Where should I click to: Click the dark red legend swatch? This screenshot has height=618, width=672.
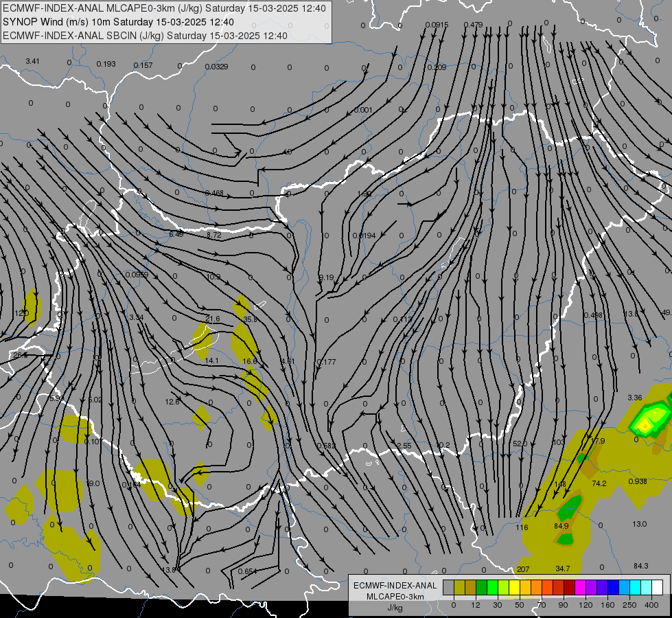click(570, 587)
